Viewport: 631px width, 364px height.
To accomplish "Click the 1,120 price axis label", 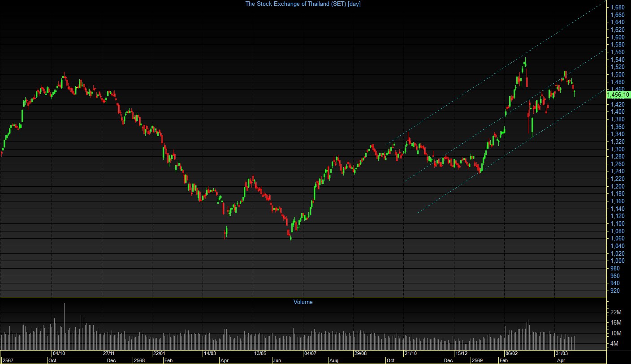I will pyautogui.click(x=618, y=216).
